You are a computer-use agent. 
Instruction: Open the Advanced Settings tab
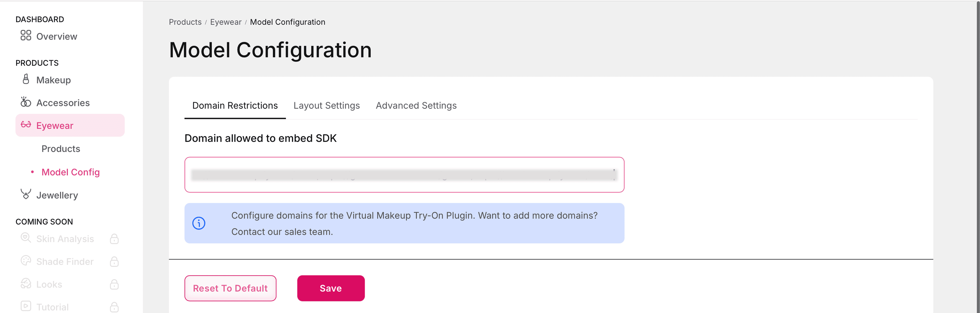tap(416, 106)
